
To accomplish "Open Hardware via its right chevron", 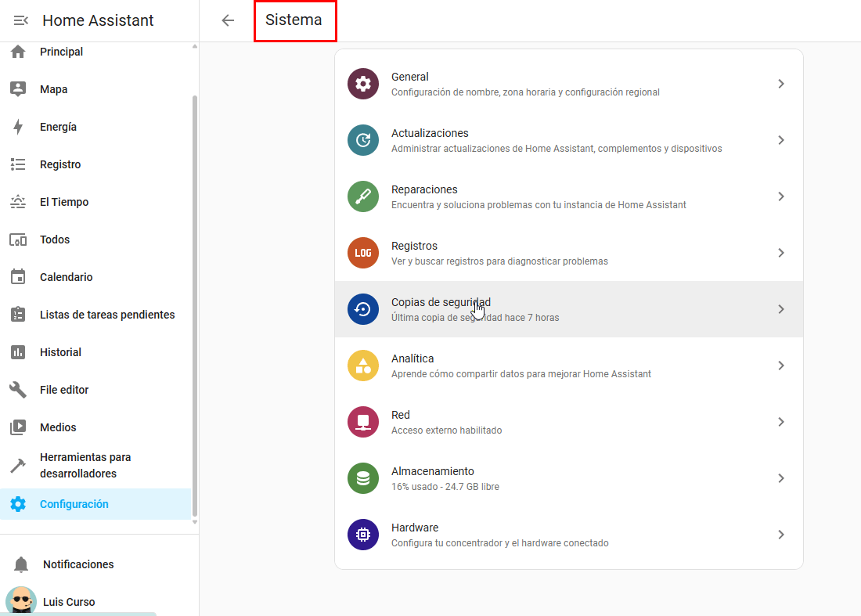I will pyautogui.click(x=781, y=534).
